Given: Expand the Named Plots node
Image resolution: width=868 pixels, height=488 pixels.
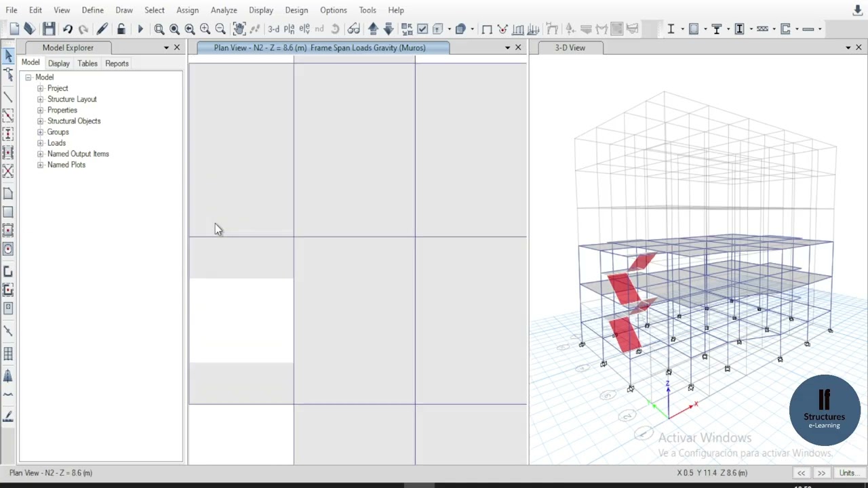Looking at the screenshot, I should [x=40, y=165].
